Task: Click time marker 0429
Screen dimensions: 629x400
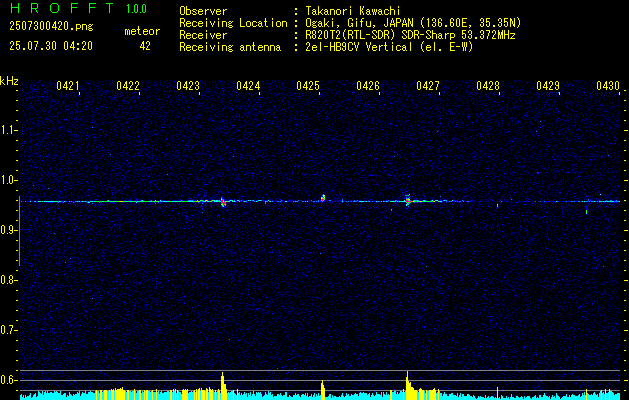Action: point(548,86)
